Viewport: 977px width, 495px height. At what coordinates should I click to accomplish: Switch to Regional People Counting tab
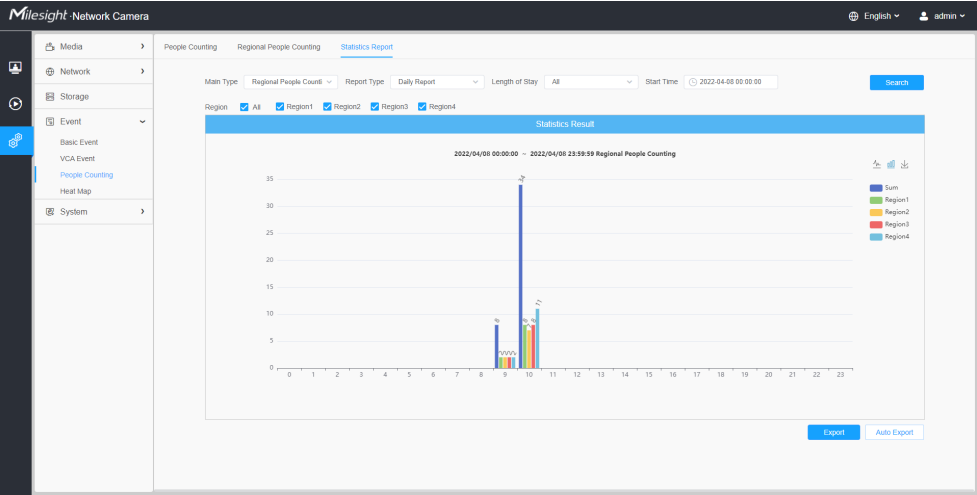pyautogui.click(x=279, y=47)
